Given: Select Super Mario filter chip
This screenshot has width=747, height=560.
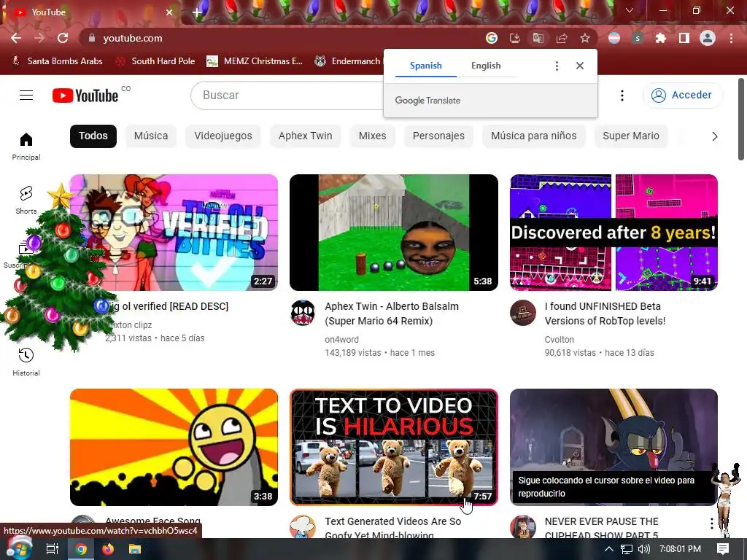Looking at the screenshot, I should tap(631, 136).
